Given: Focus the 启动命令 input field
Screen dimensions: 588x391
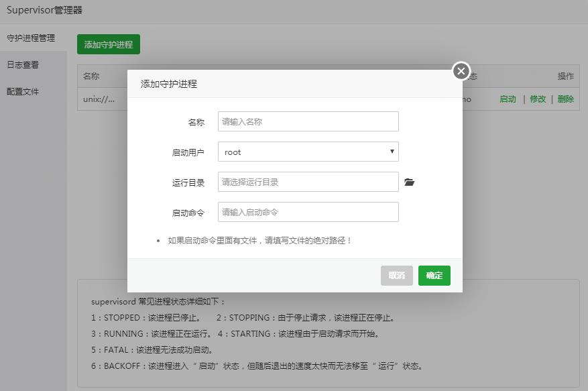Looking at the screenshot, I should coord(308,212).
